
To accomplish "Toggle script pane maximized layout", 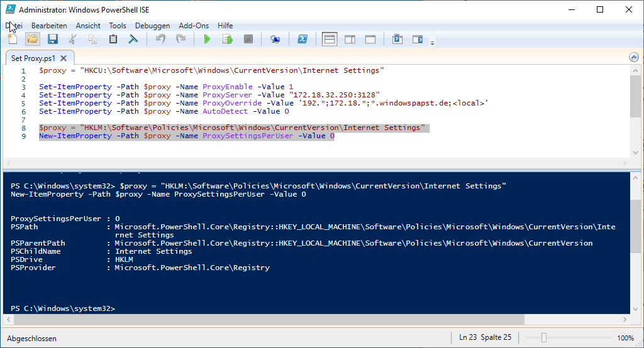I will (x=370, y=39).
